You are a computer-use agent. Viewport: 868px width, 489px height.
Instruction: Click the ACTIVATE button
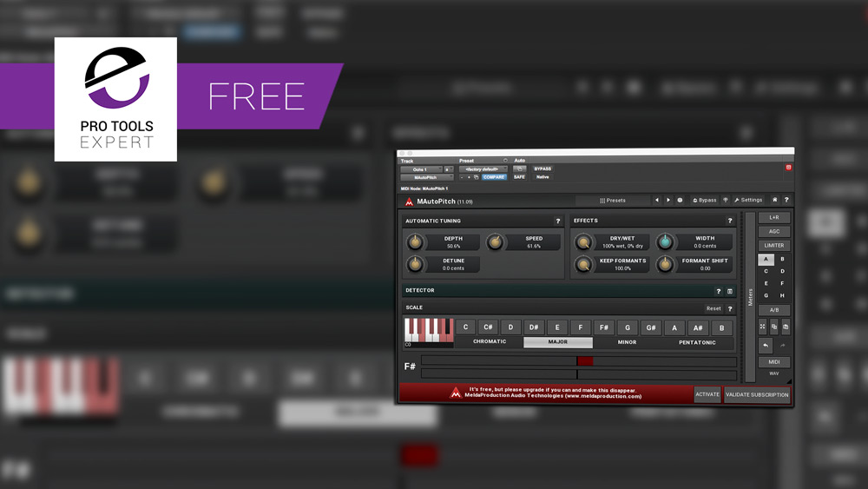tap(707, 394)
